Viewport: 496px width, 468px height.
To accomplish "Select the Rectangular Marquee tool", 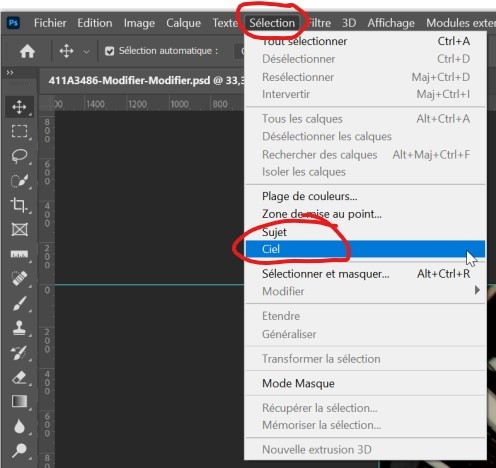I will (19, 131).
